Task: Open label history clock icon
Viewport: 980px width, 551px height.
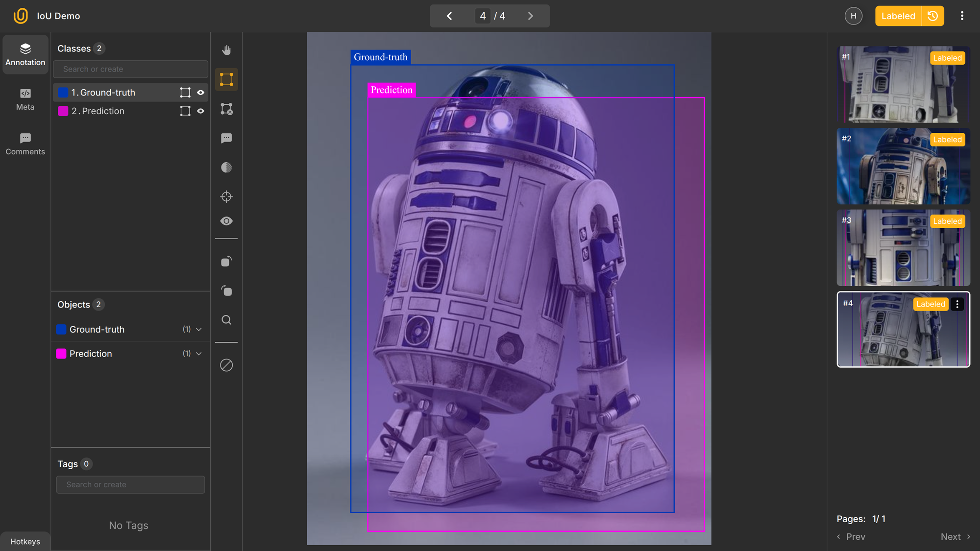Action: pos(932,16)
